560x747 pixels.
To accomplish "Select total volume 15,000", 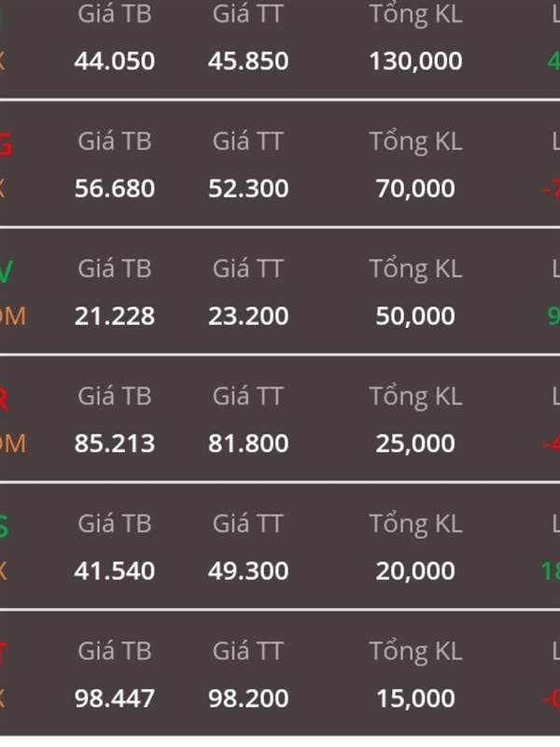I will (x=415, y=698).
